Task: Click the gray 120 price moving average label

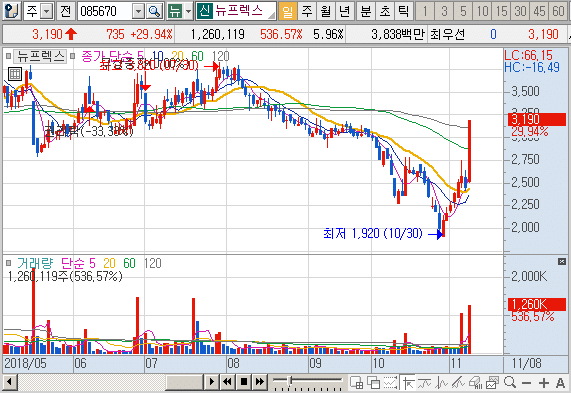Action: [220, 56]
